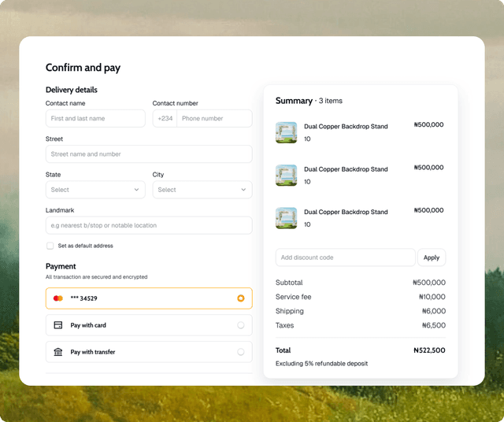Viewport: 504px width, 422px height.
Task: Click the Street name input
Action: click(149, 154)
